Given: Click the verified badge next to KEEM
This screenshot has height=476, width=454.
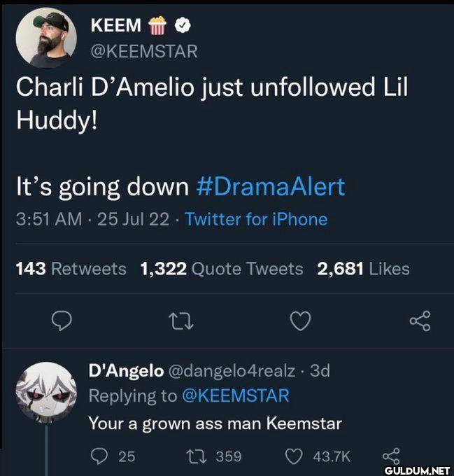Looking at the screenshot, I should [183, 26].
